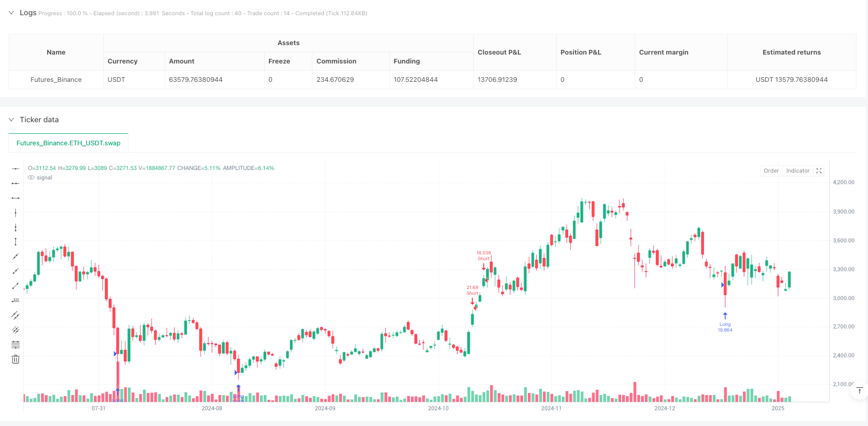Select the parallel channel lines tool
This screenshot has width=868, height=426.
[16, 315]
